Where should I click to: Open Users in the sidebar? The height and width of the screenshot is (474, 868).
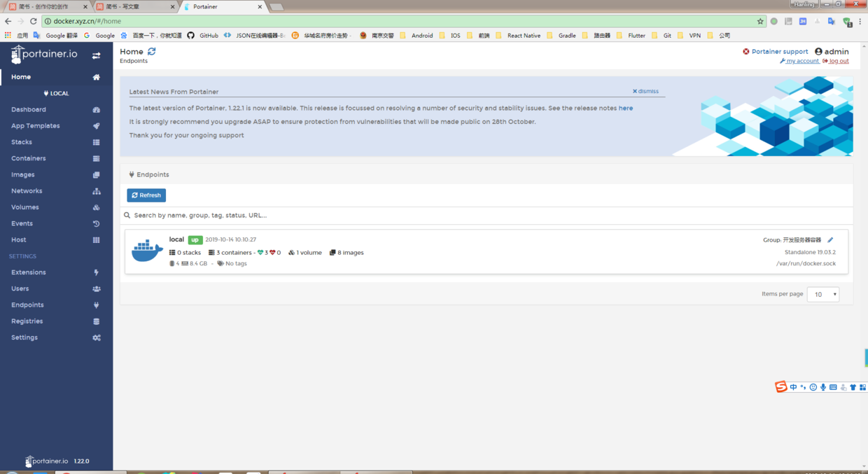coord(56,288)
